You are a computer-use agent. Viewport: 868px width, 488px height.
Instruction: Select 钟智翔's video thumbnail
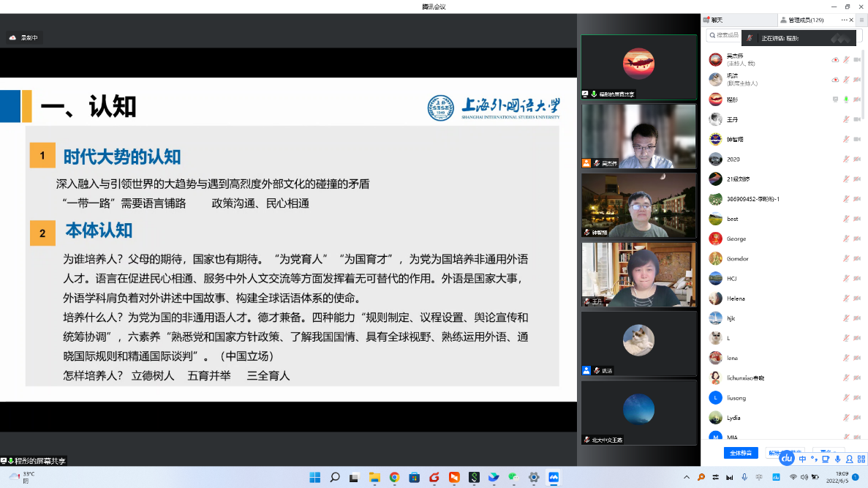coord(638,205)
